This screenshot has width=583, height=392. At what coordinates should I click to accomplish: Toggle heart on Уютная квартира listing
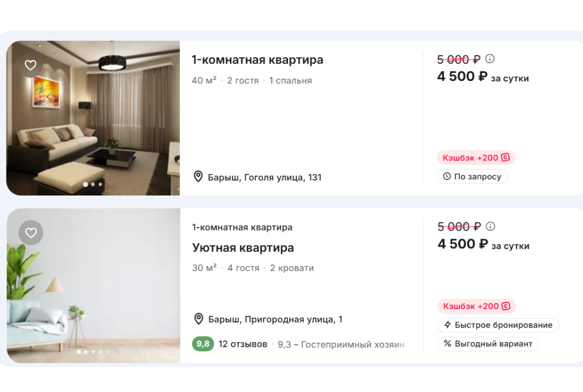pos(31,233)
